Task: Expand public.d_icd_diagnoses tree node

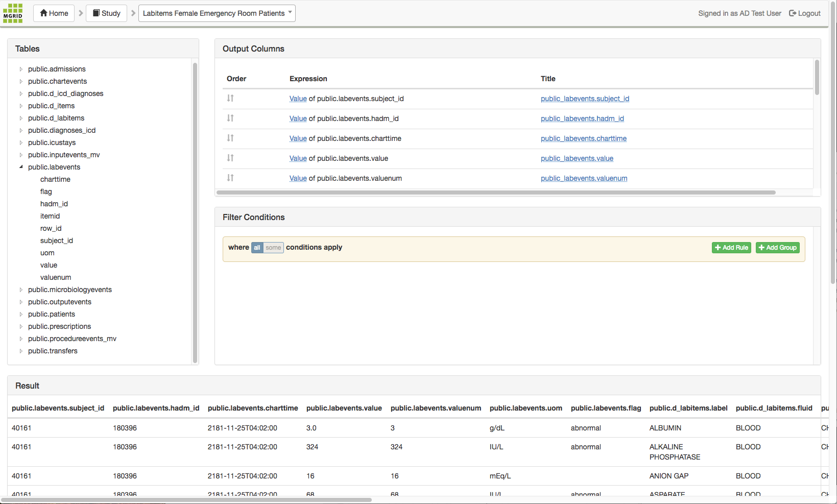Action: click(x=21, y=93)
